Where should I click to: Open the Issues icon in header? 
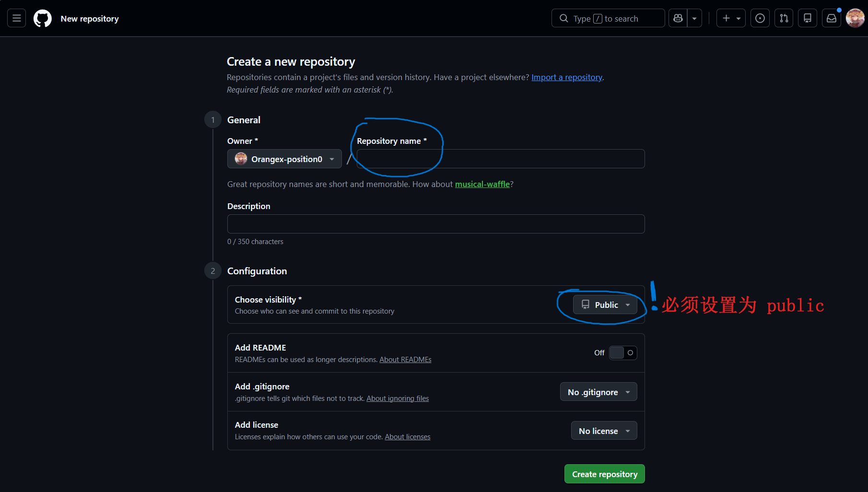pos(760,18)
